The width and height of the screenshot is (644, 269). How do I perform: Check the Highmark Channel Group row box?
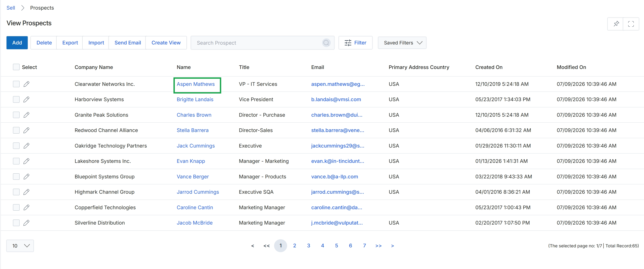tap(16, 192)
